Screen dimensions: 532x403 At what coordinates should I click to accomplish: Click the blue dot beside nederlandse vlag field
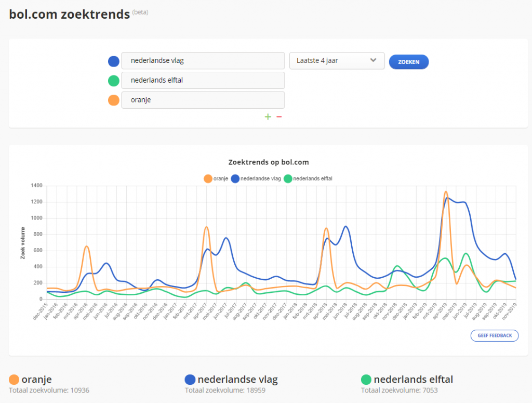(114, 61)
